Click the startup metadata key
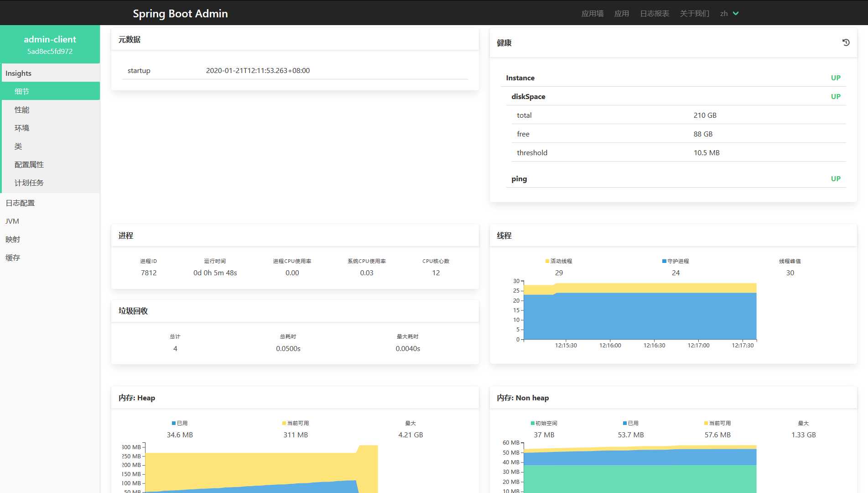This screenshot has height=493, width=868. click(x=139, y=70)
